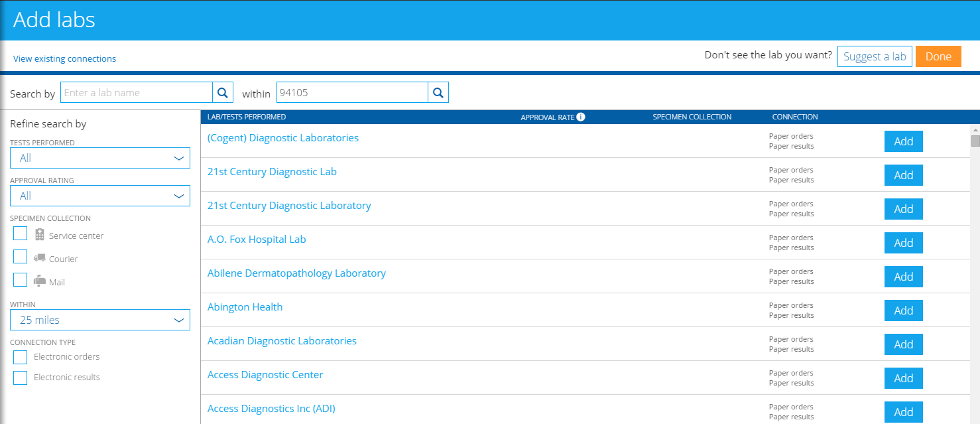Open (Cogent) Diagnostic Laboratories link
Image resolution: width=980 pixels, height=424 pixels.
[x=283, y=138]
